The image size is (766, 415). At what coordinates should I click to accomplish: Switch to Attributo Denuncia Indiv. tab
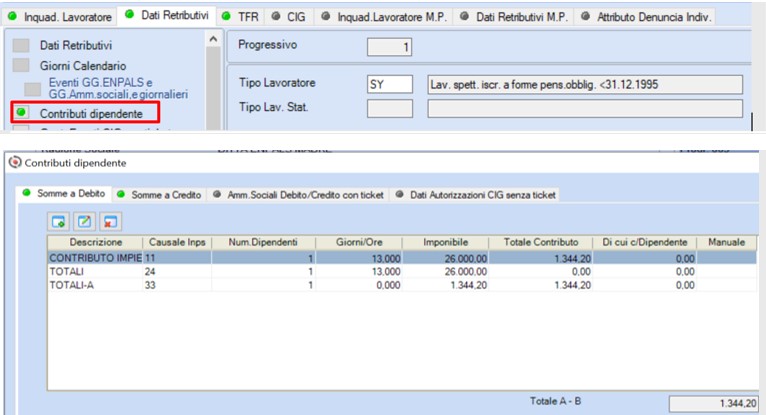click(645, 17)
